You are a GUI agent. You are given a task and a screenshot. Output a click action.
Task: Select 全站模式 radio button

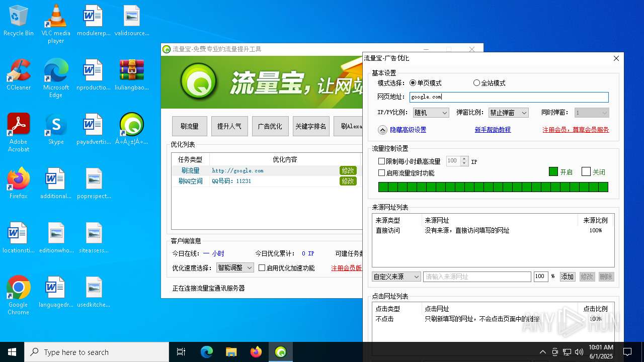click(476, 83)
